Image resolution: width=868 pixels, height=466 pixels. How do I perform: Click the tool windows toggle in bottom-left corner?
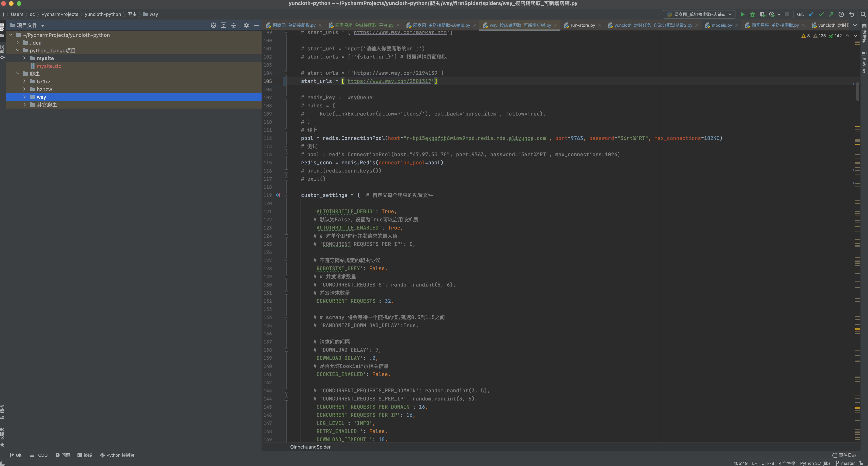[3, 463]
